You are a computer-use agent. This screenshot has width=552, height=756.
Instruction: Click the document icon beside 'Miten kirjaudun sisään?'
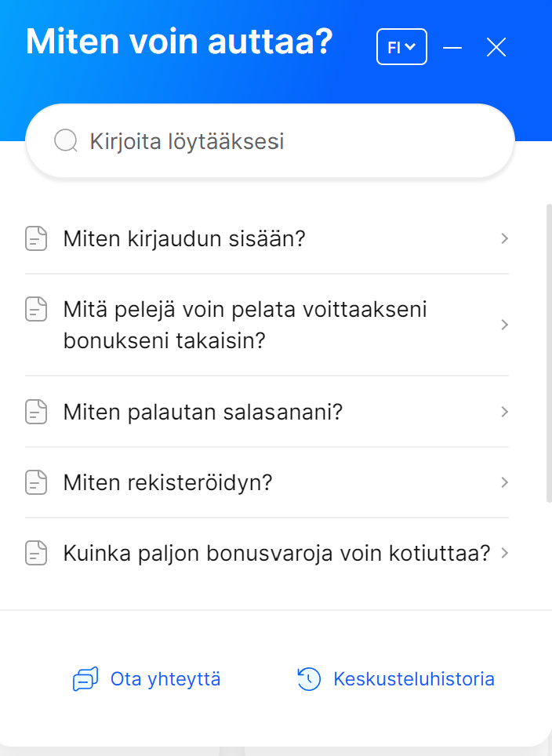coord(36,238)
